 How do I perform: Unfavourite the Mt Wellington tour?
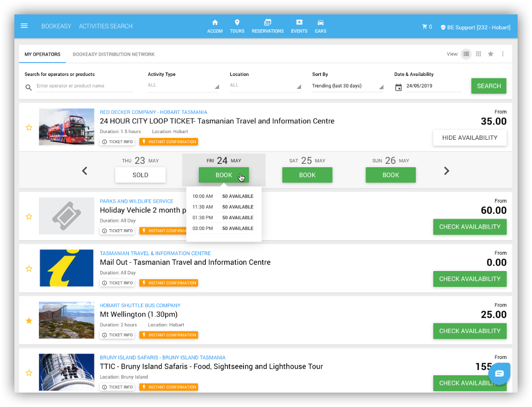[x=29, y=321]
